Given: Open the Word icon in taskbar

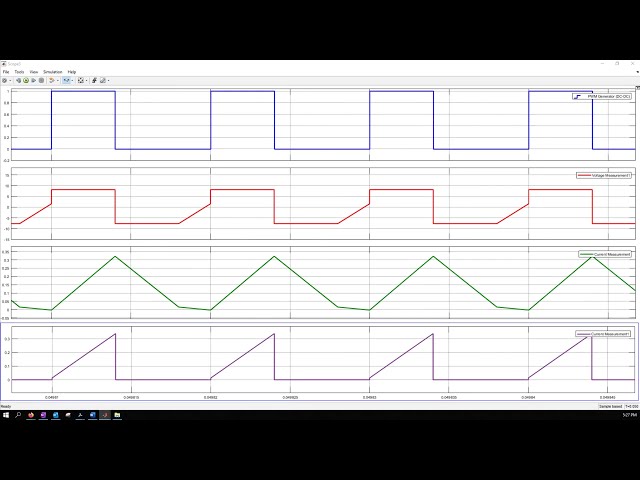Looking at the screenshot, I should tap(93, 415).
